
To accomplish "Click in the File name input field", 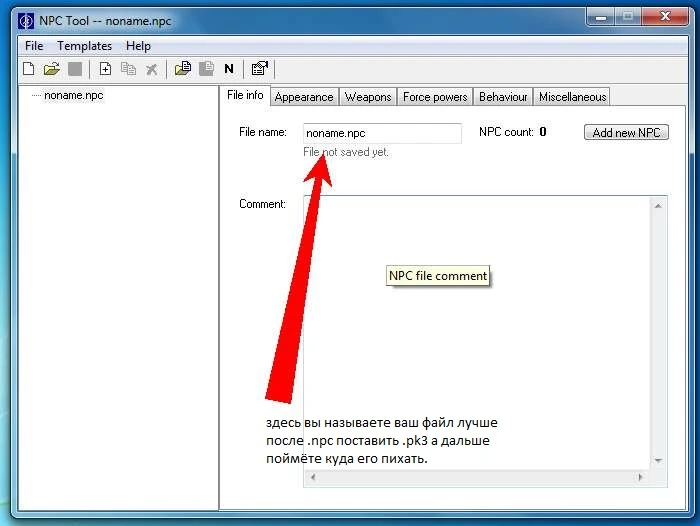I will pos(382,133).
